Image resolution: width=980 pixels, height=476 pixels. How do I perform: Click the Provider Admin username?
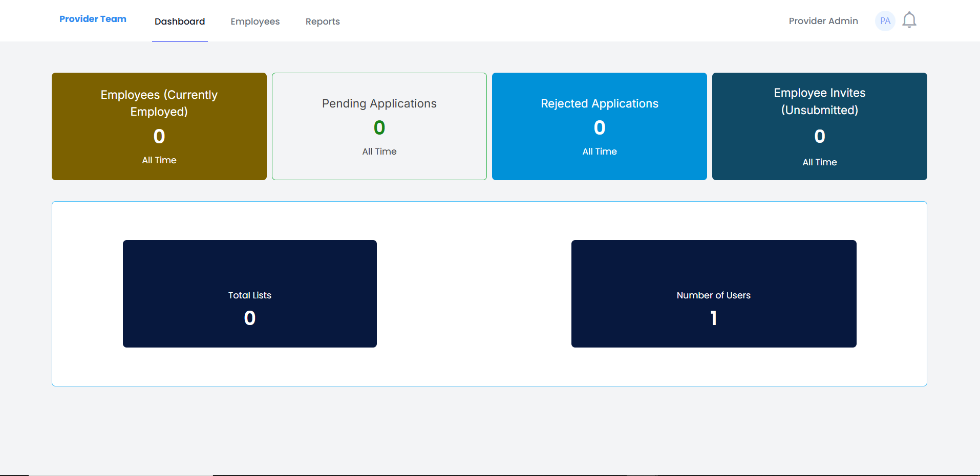tap(823, 21)
